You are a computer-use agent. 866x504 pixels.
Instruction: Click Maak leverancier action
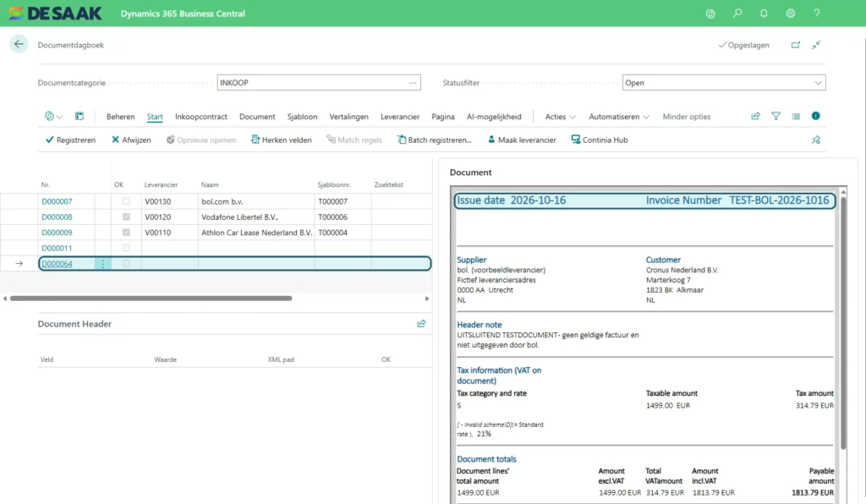tap(521, 140)
